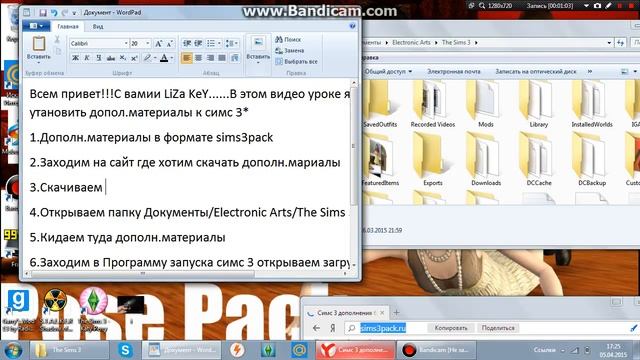Image resolution: width=640 pixels, height=360 pixels.
Task: Open the Mods folder in Explorer
Action: click(x=486, y=105)
